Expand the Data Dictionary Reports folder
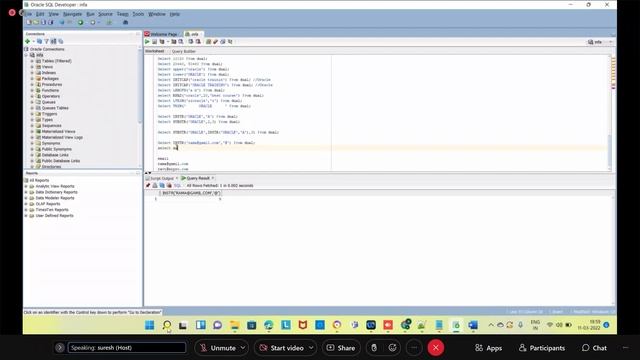Image resolution: width=640 pixels, height=360 pixels. coord(26,192)
